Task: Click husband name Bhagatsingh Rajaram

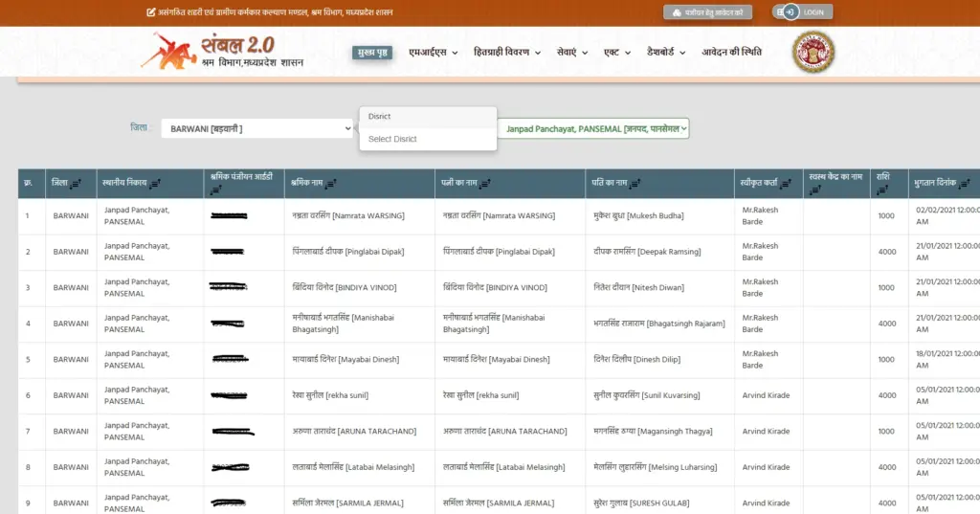Action: coord(658,324)
